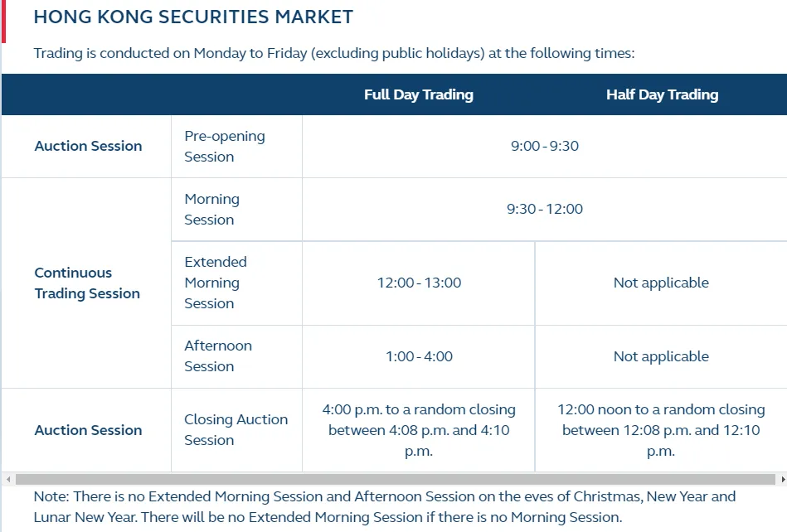The width and height of the screenshot is (787, 532).
Task: Click the note about Christmas eve sessions
Action: (x=385, y=507)
